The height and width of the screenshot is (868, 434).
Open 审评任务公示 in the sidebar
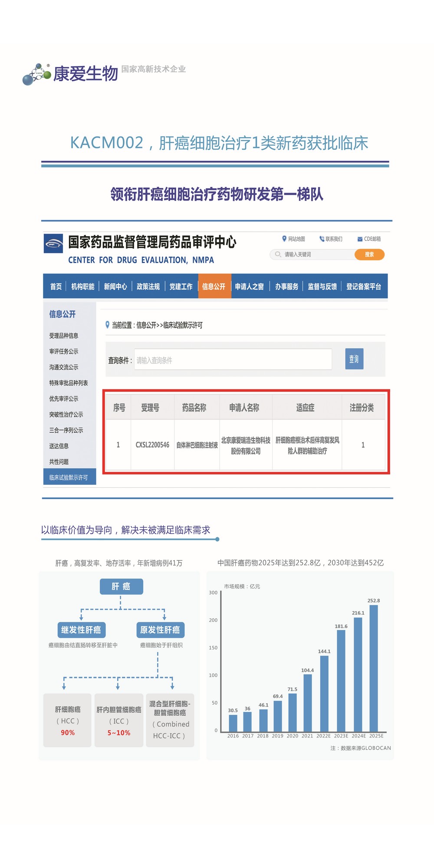click(x=64, y=351)
